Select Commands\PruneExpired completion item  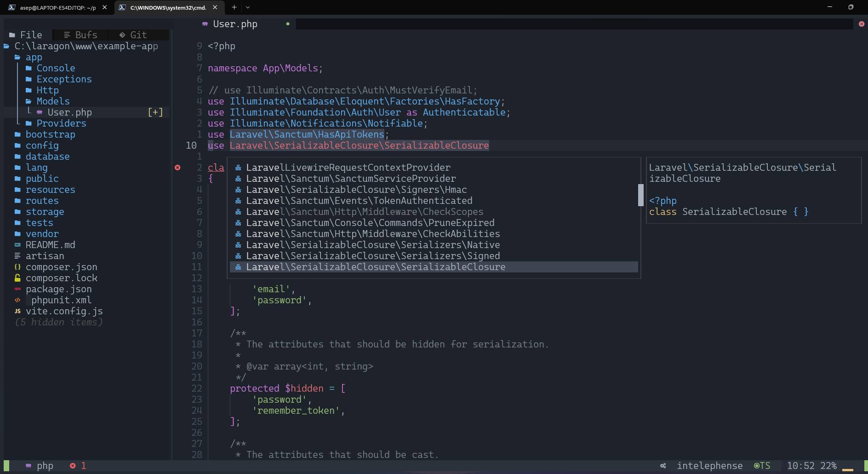[434, 223]
